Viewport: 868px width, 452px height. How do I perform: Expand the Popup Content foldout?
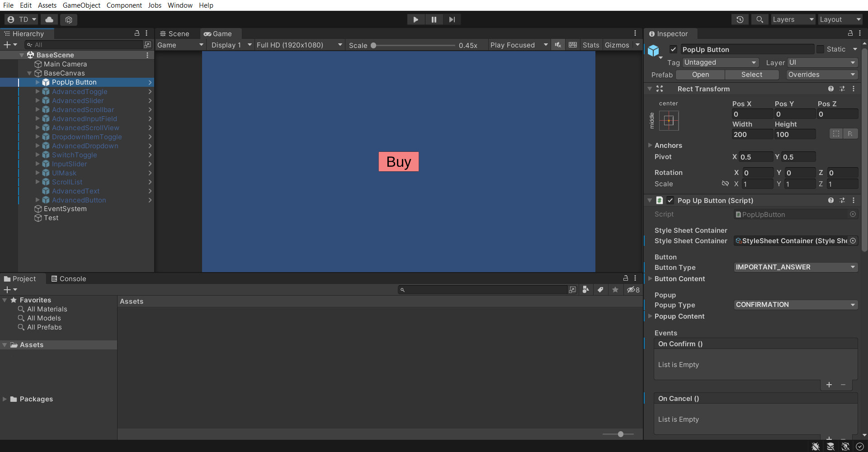click(x=650, y=316)
